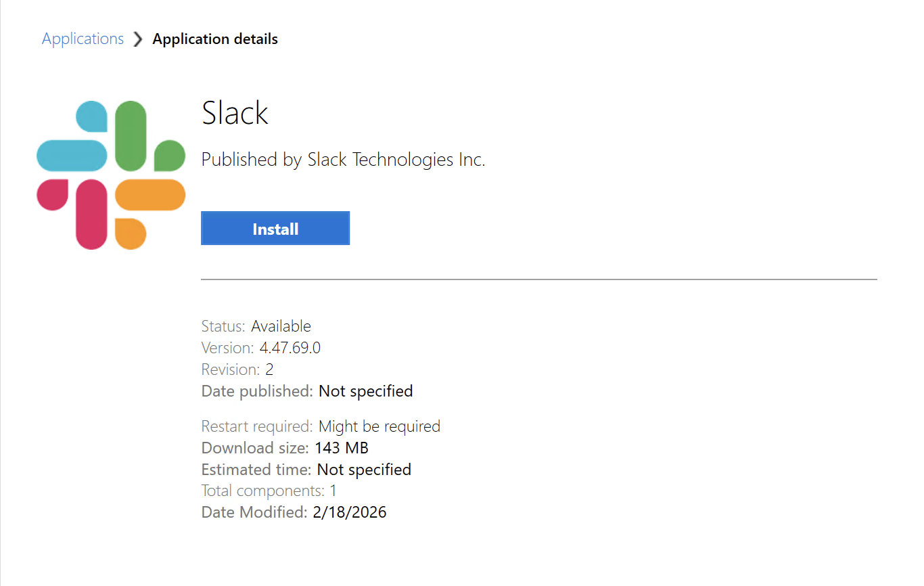This screenshot has width=924, height=586.
Task: Click the 143 MB download size
Action: 342,448
